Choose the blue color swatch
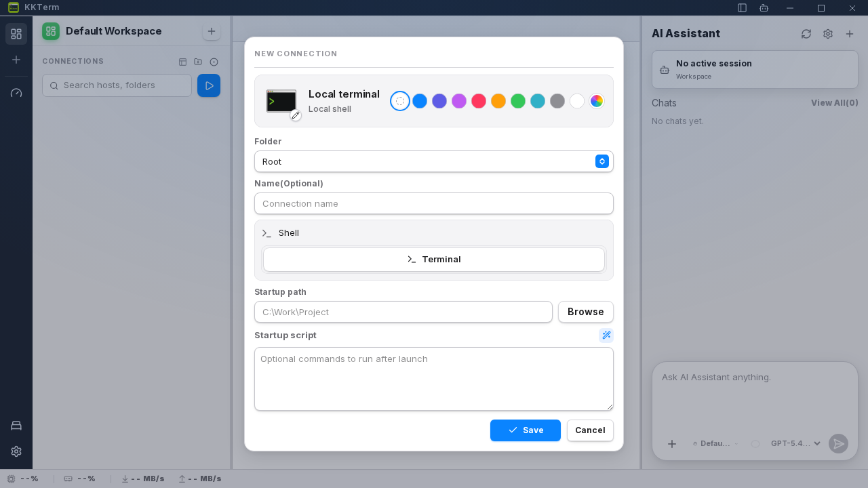The height and width of the screenshot is (488, 868). [x=420, y=101]
